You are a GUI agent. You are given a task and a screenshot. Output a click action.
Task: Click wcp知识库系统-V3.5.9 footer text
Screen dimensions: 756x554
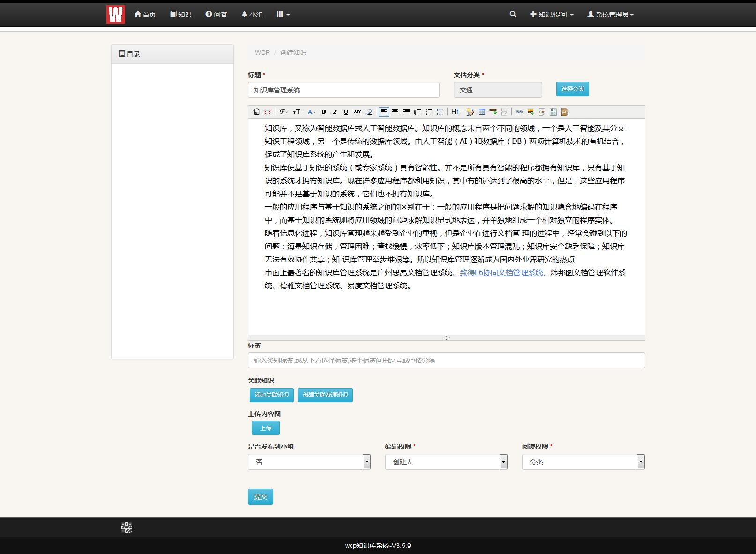tap(378, 546)
